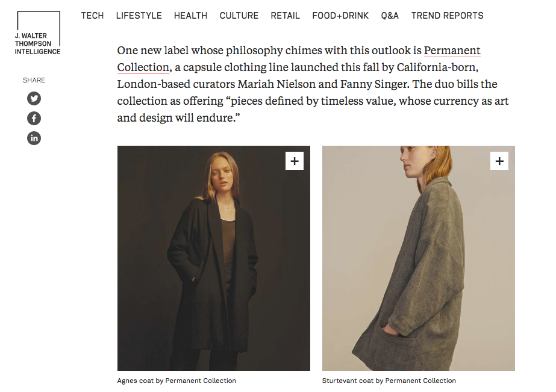556x392 pixels.
Task: Follow the Permanent Collection hyperlink in the paragraph
Action: pos(452,51)
